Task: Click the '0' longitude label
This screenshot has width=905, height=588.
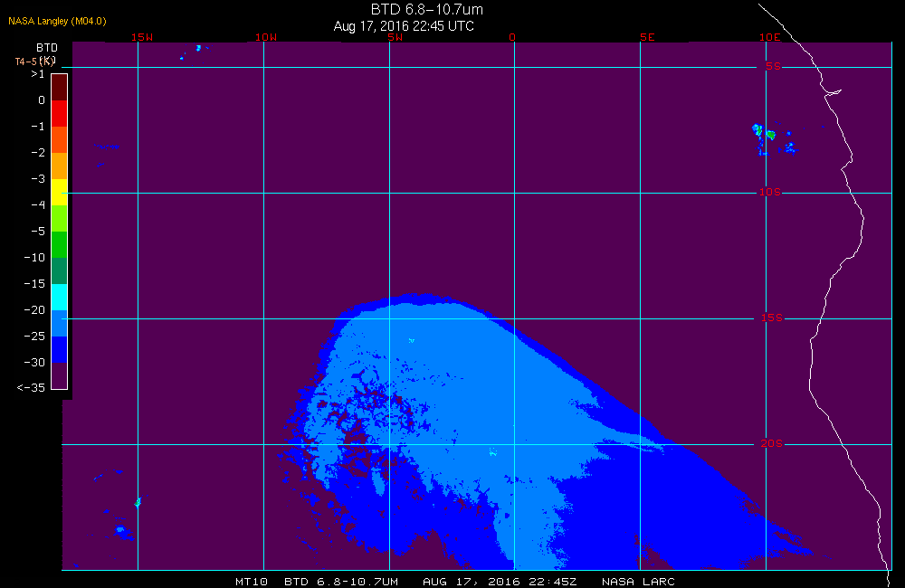Action: [x=512, y=37]
